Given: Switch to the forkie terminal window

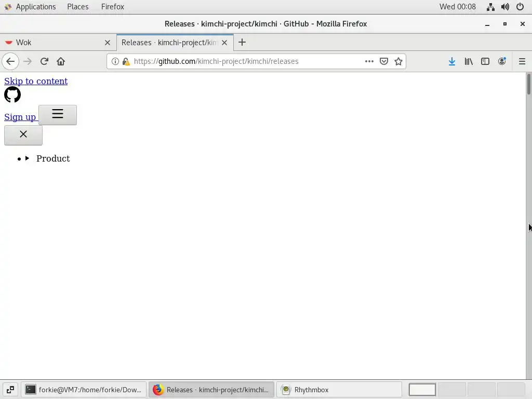Looking at the screenshot, I should tap(84, 390).
